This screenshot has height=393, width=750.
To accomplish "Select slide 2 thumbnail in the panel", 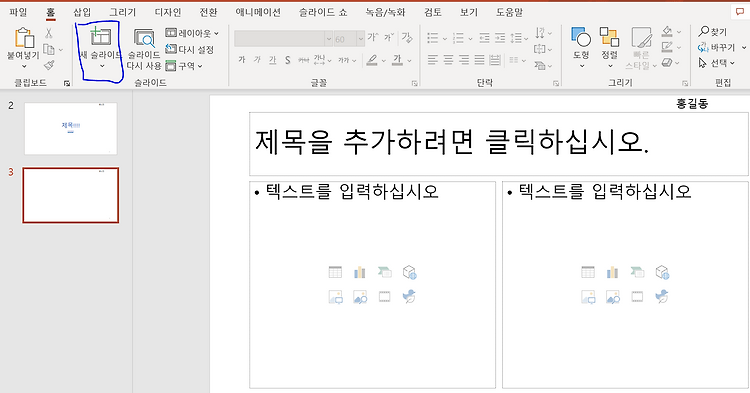I will [x=71, y=129].
